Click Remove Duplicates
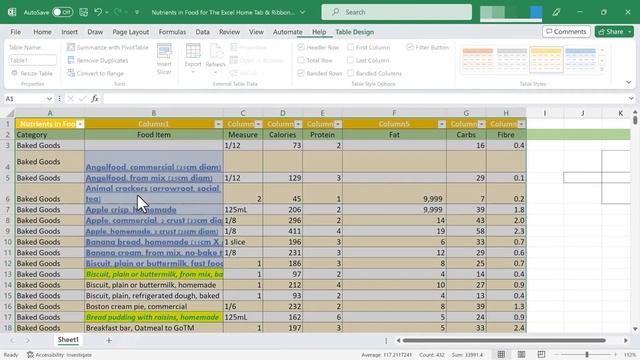The height and width of the screenshot is (360, 640). tap(98, 60)
